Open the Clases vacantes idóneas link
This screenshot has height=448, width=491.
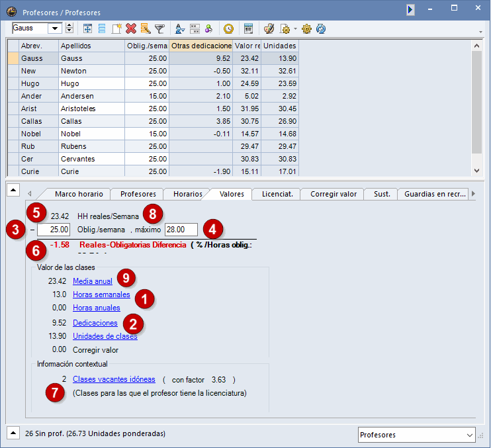point(114,379)
